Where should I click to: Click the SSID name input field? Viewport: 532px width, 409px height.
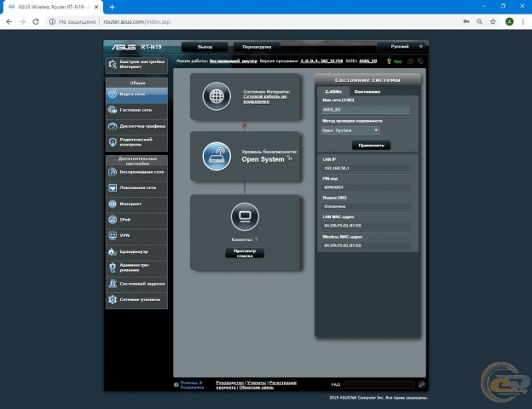(366, 110)
